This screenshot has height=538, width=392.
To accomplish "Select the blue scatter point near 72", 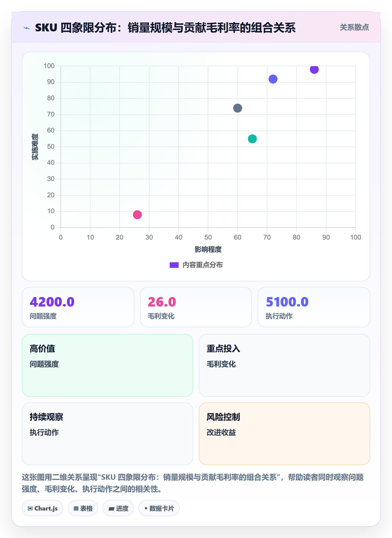I will point(273,79).
